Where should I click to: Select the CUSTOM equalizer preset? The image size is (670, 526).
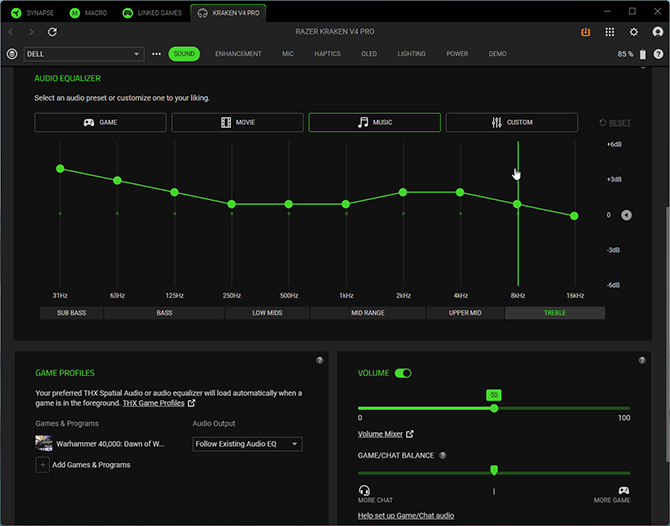pyautogui.click(x=512, y=123)
